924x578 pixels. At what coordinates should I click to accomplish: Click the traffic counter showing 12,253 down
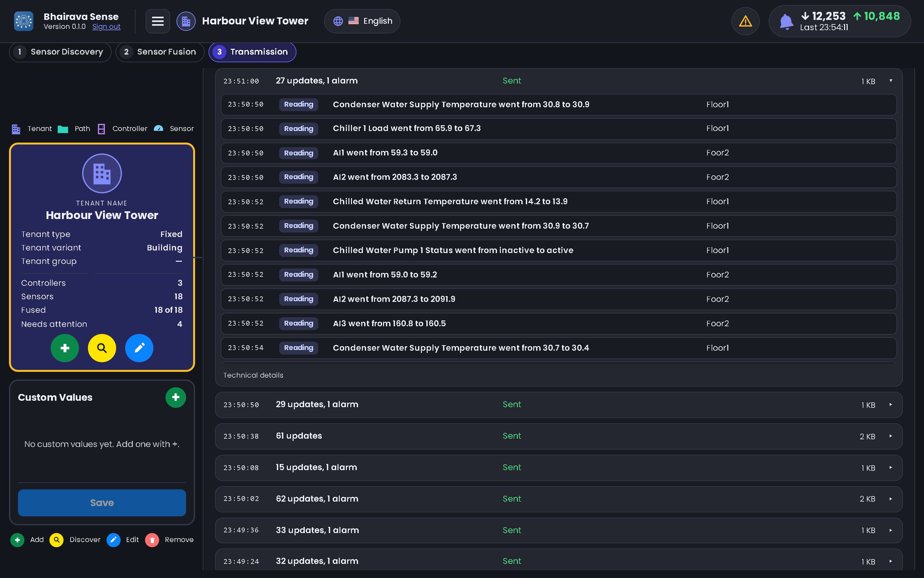coord(823,16)
